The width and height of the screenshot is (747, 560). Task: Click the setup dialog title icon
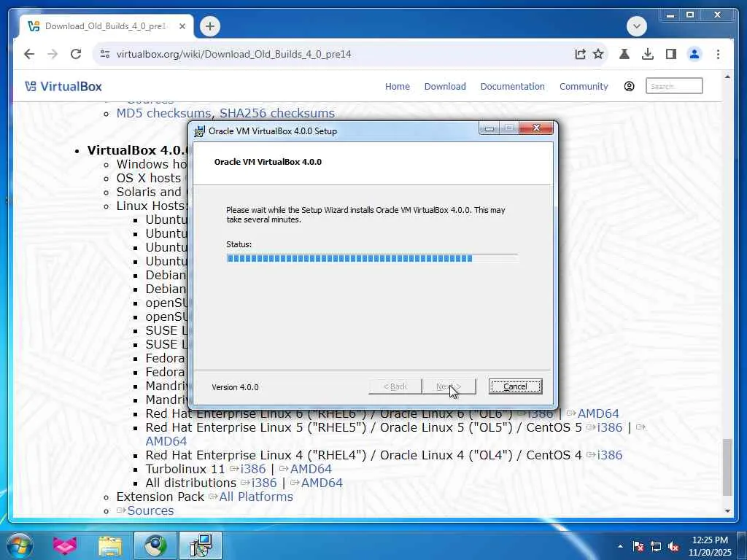[200, 131]
